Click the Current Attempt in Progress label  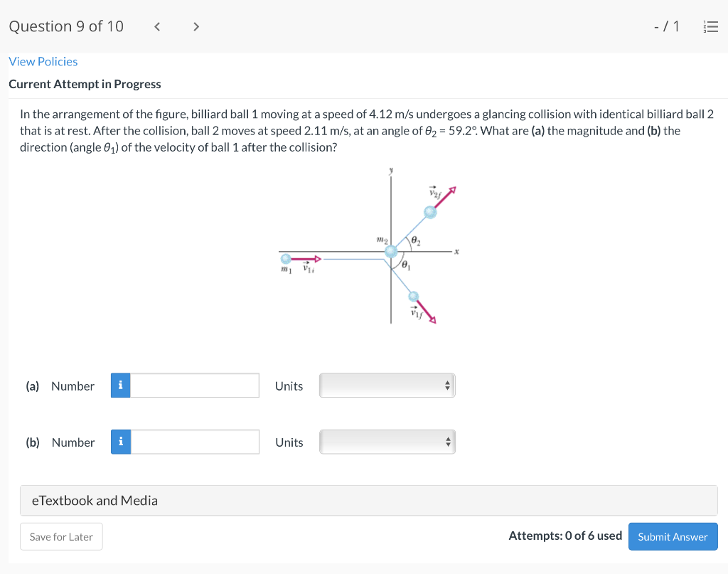click(85, 84)
